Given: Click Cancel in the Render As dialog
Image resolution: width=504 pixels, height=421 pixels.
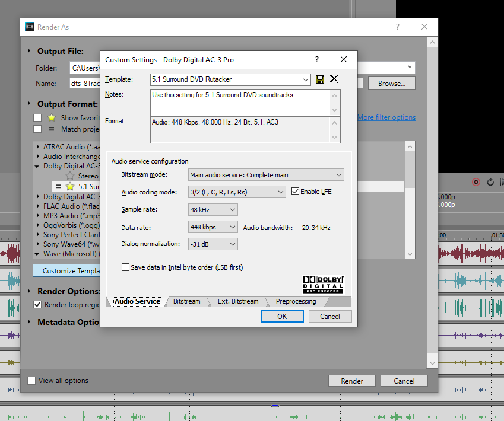Looking at the screenshot, I should (x=404, y=381).
